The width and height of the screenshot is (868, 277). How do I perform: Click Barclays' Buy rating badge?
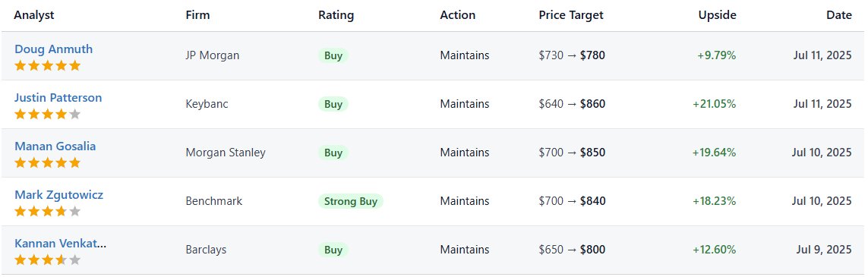pos(333,250)
